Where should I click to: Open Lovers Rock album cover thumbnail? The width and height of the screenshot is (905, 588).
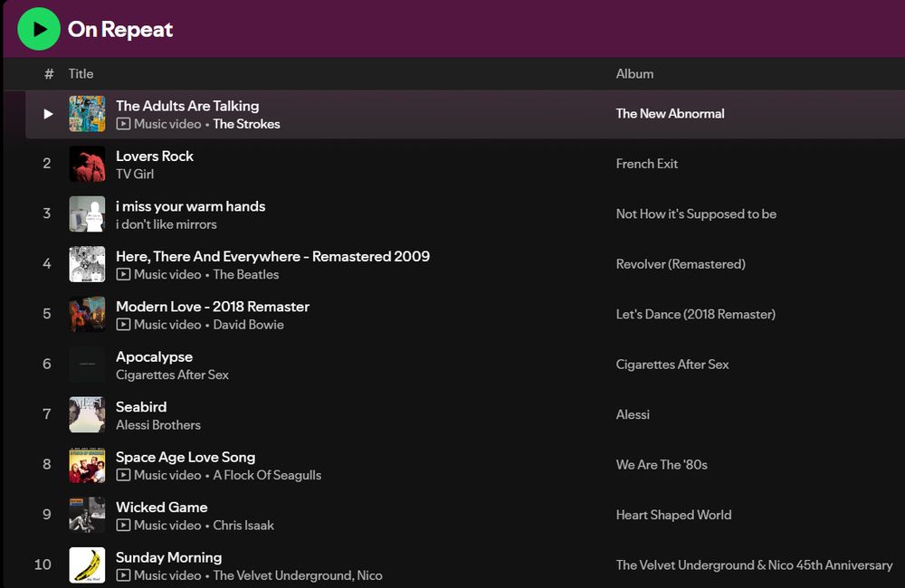[x=87, y=164]
